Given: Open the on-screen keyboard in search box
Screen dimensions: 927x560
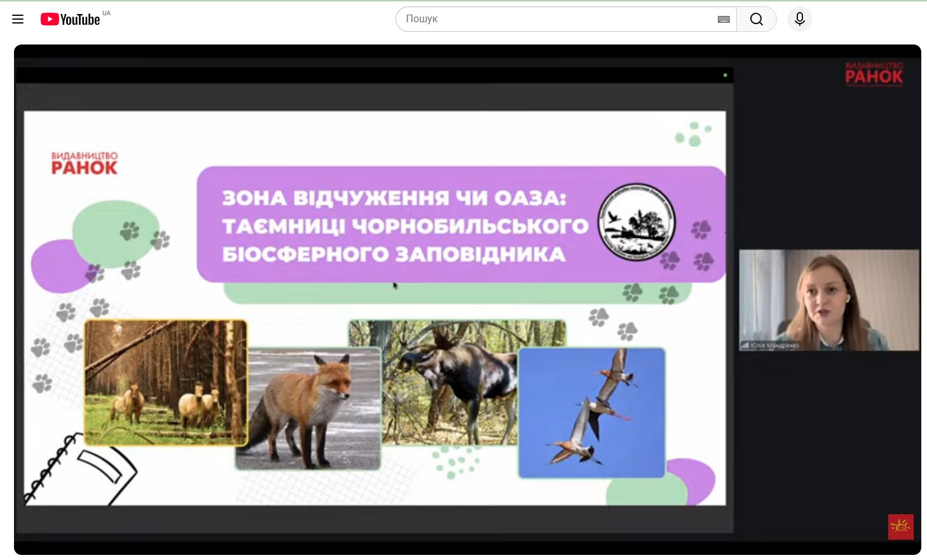Looking at the screenshot, I should [724, 19].
